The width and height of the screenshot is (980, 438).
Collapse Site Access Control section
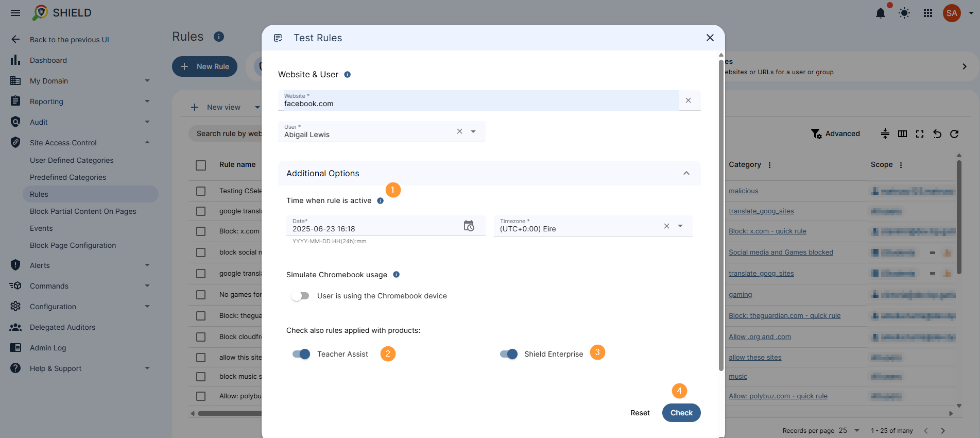point(147,143)
